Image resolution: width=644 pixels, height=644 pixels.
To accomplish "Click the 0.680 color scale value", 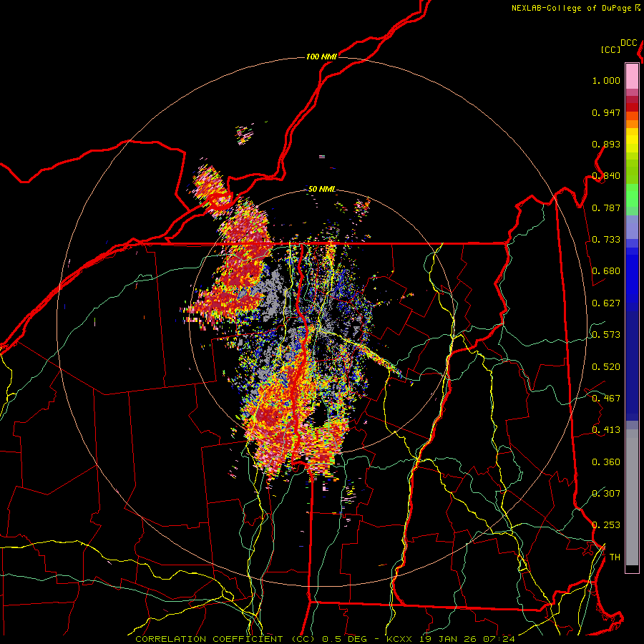I will (606, 271).
